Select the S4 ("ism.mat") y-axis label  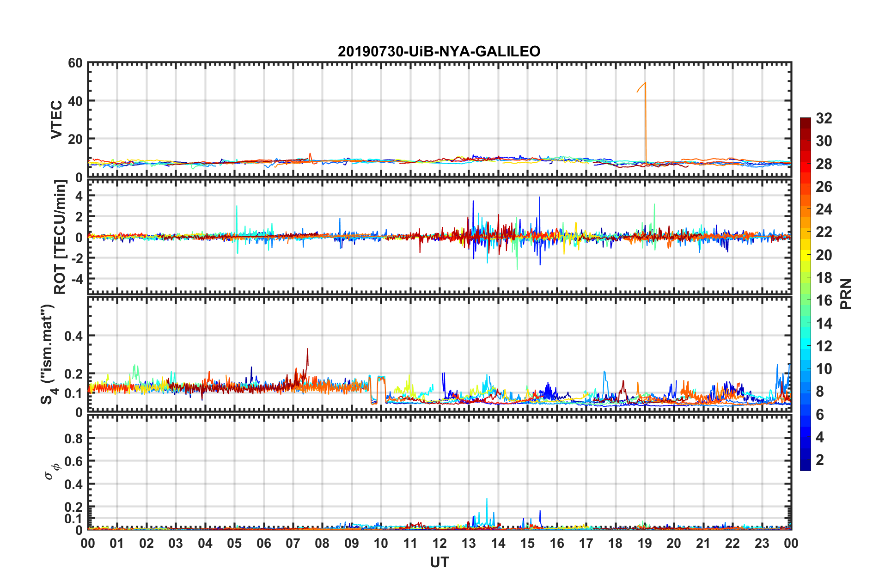[49, 354]
